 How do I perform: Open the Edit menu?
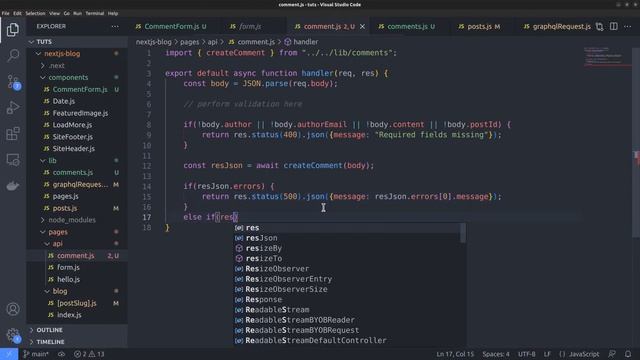click(x=17, y=13)
